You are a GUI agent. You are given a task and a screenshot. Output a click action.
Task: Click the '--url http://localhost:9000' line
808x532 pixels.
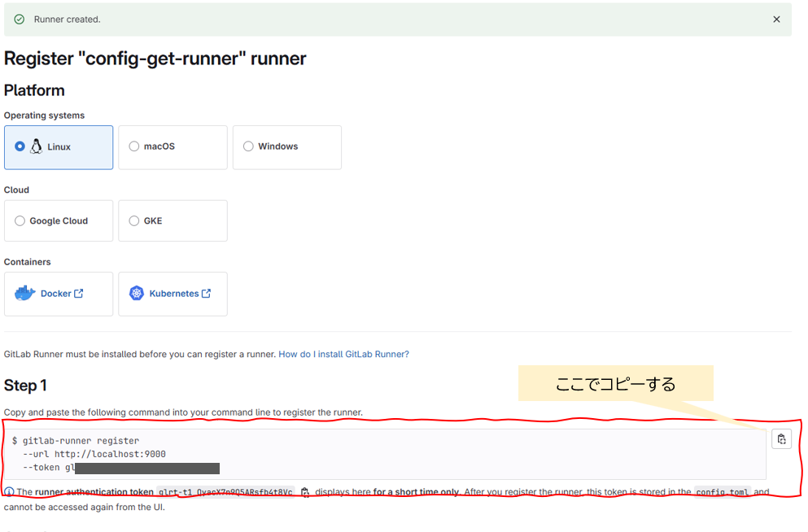pos(94,454)
